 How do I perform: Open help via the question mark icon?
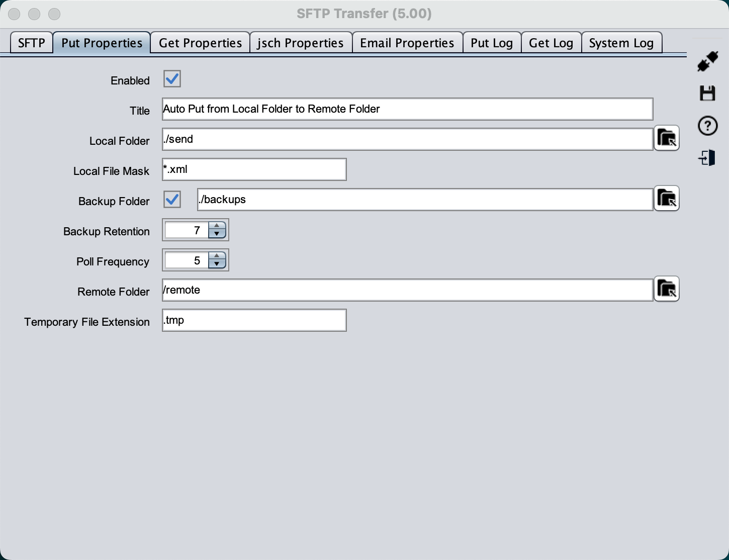click(x=707, y=126)
